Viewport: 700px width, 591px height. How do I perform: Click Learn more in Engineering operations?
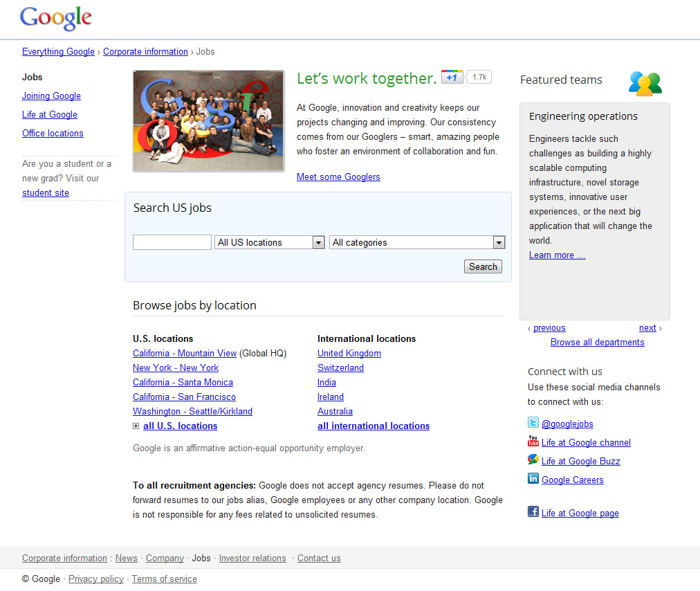coord(557,255)
